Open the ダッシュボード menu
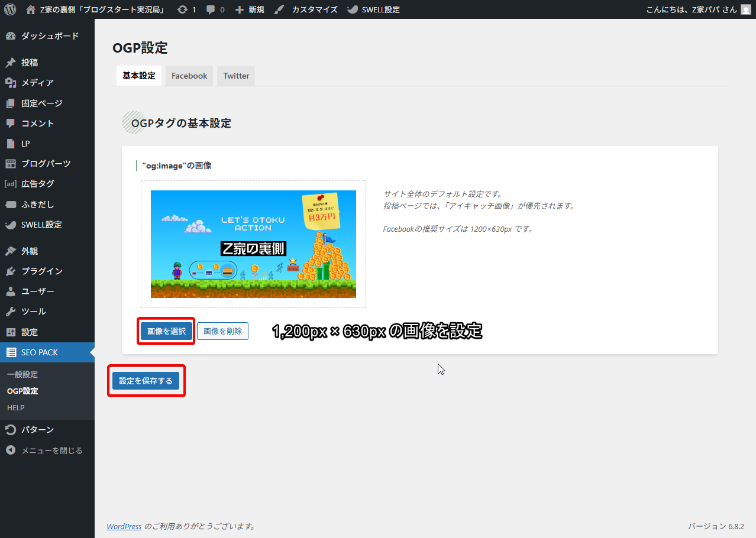756x538 pixels. coord(47,36)
